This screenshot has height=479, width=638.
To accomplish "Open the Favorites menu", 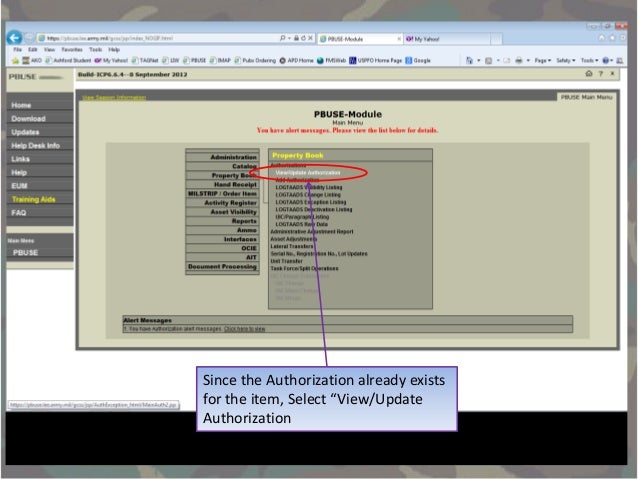I will [72, 50].
